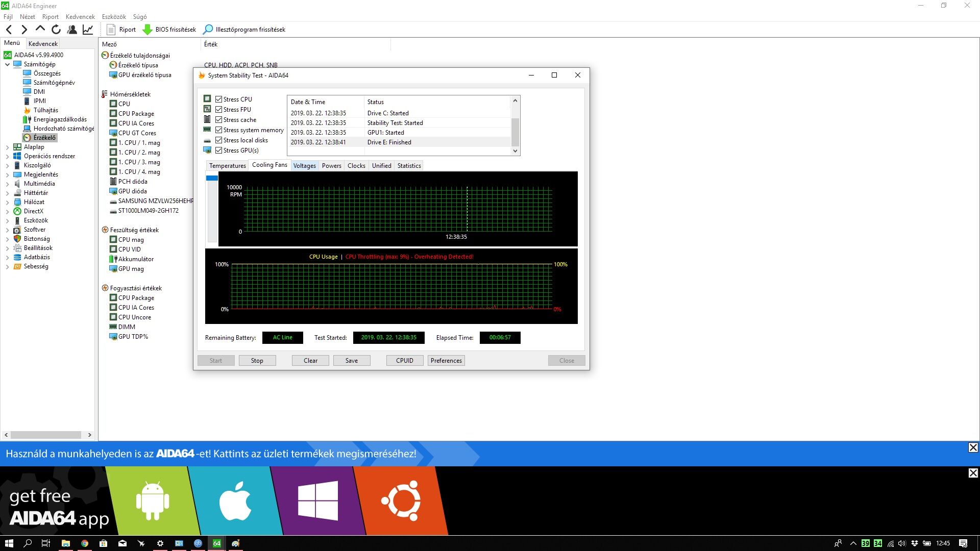
Task: Click the Apple logo in banner
Action: coord(235,500)
